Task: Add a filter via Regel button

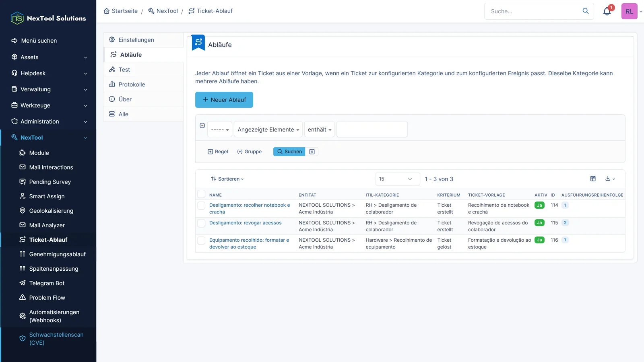Action: pyautogui.click(x=218, y=152)
